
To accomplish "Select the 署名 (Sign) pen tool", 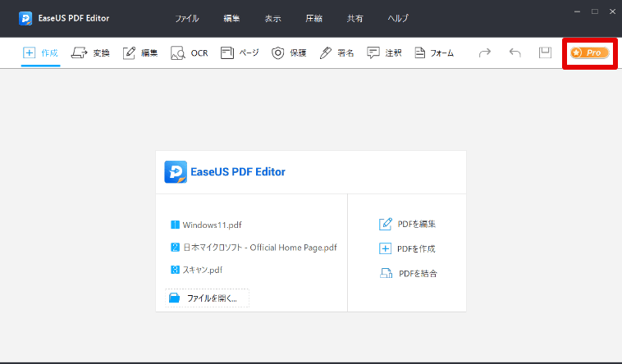I will click(336, 52).
